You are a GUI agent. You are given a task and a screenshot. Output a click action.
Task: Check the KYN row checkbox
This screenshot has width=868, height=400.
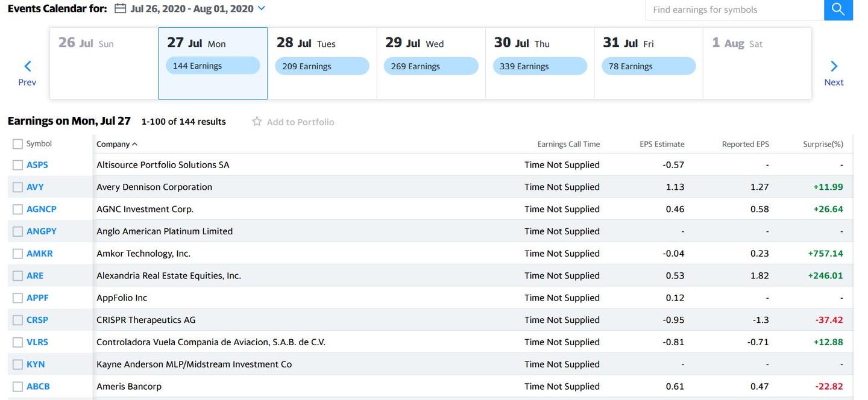coord(17,364)
